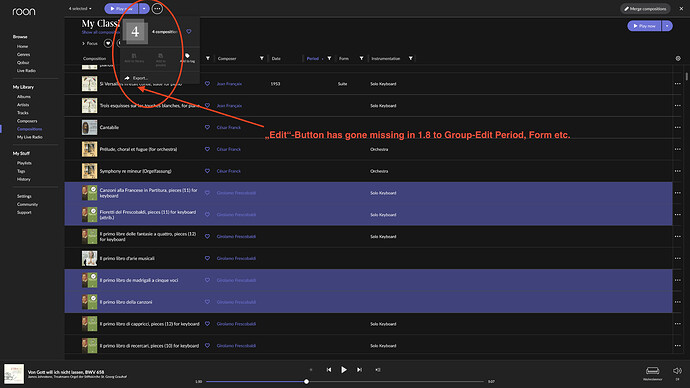
Task: Open the top-left Play now dropdown arrow
Action: [144, 8]
